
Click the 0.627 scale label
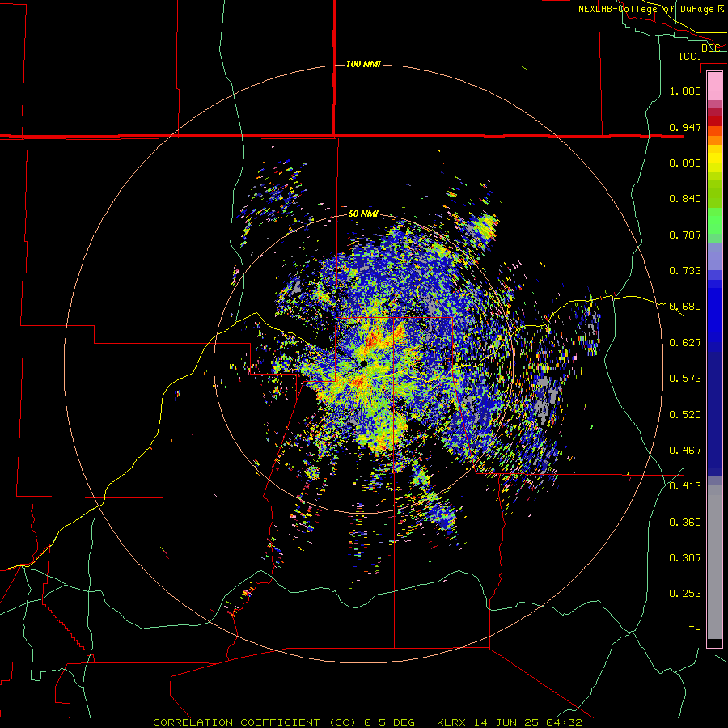(x=685, y=343)
